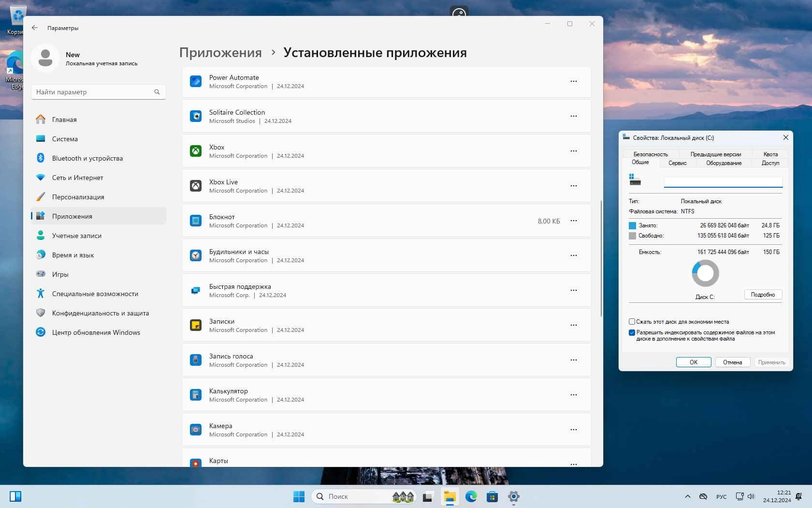The width and height of the screenshot is (812, 508).
Task: Open the more options menu for Solitaire Collection
Action: (574, 116)
